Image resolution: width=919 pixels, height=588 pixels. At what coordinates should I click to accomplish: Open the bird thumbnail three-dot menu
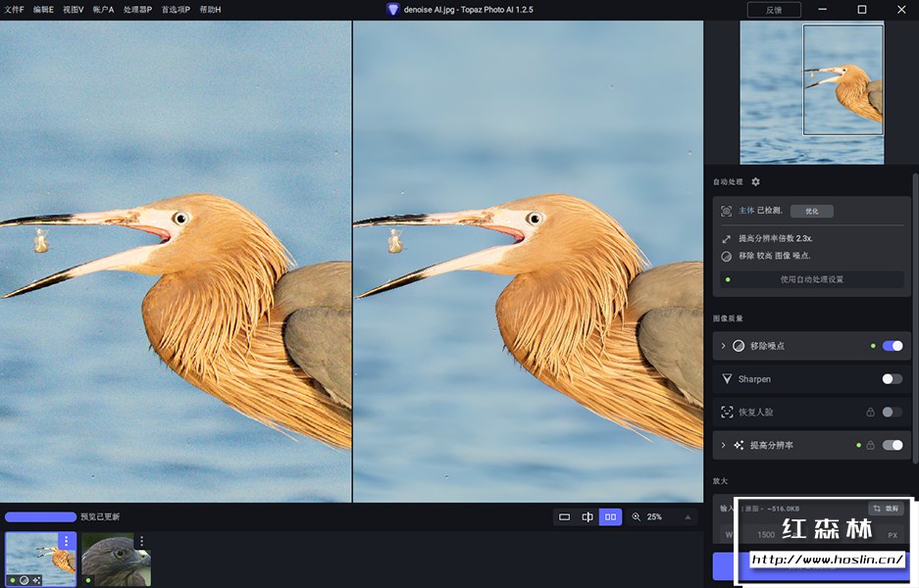point(67,541)
